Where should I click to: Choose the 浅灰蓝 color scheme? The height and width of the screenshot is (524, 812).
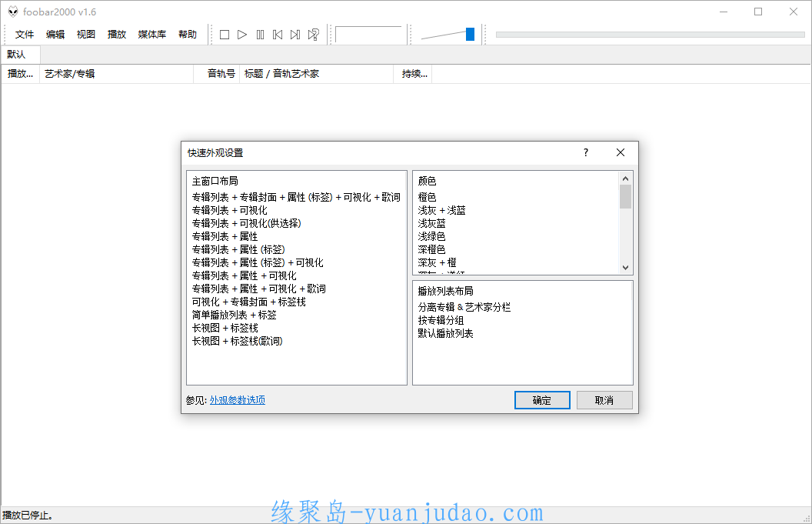pos(432,223)
